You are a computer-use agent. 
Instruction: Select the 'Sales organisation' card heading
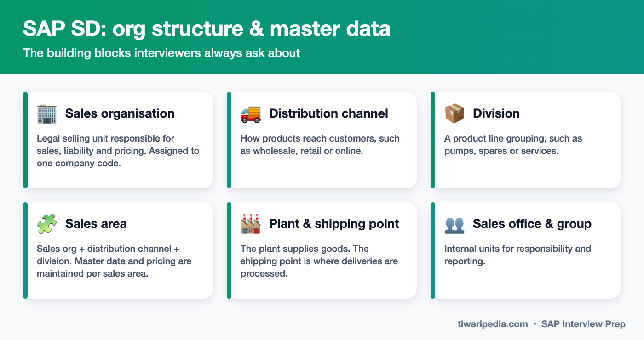coord(120,113)
